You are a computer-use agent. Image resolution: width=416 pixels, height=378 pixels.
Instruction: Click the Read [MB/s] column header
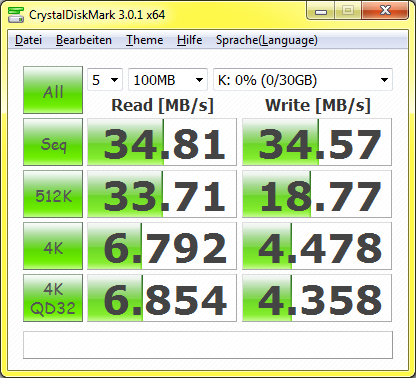tap(162, 105)
